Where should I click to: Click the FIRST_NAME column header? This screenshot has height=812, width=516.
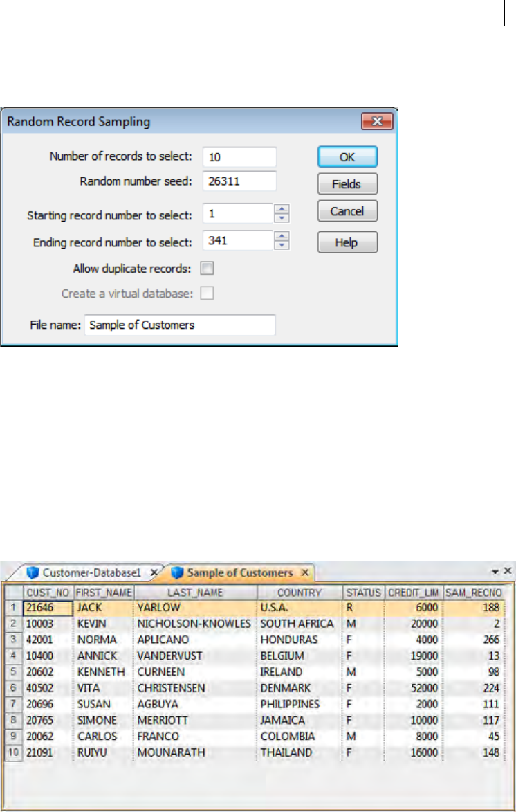[104, 593]
